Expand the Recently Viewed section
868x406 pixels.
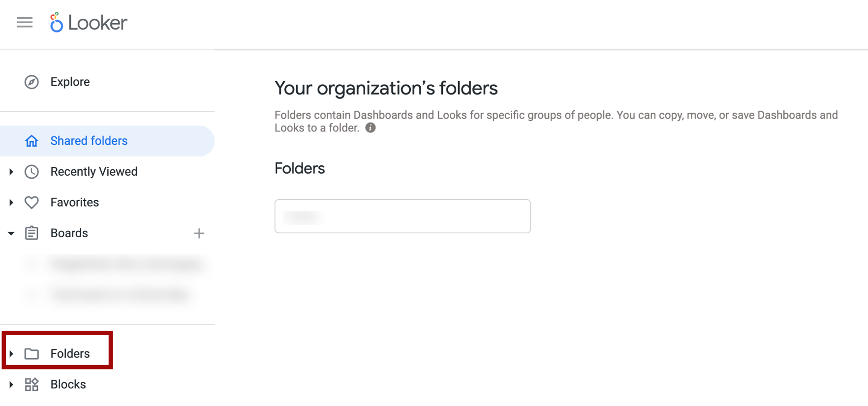tap(11, 171)
